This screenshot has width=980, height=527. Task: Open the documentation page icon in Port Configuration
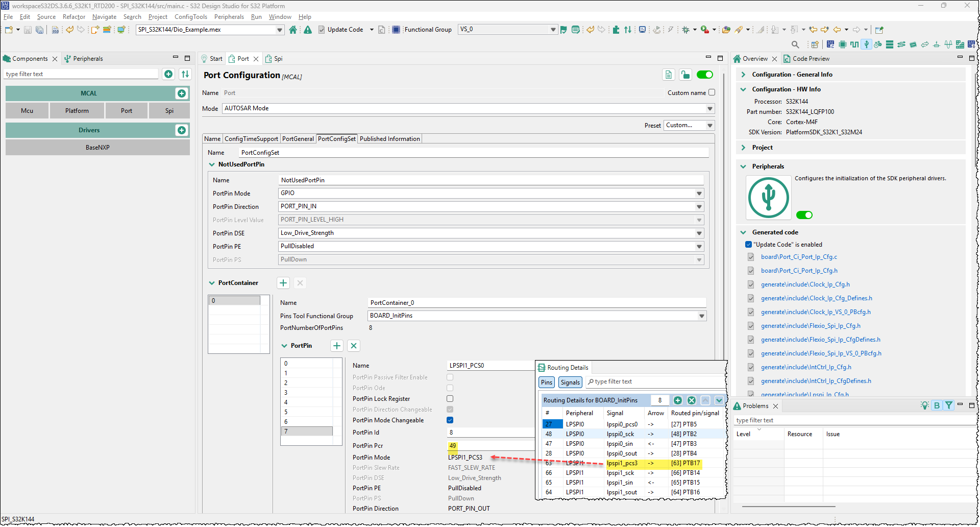(x=669, y=75)
